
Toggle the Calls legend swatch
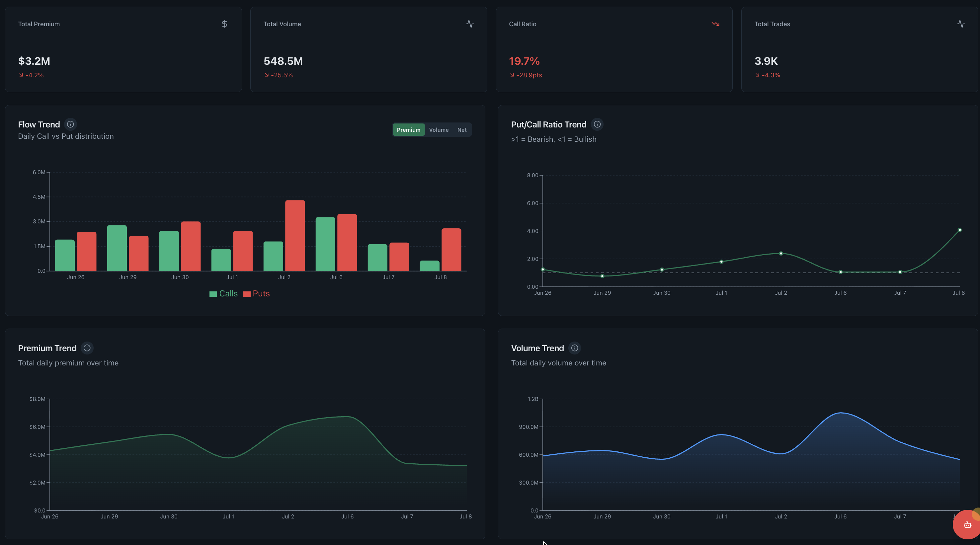(213, 294)
